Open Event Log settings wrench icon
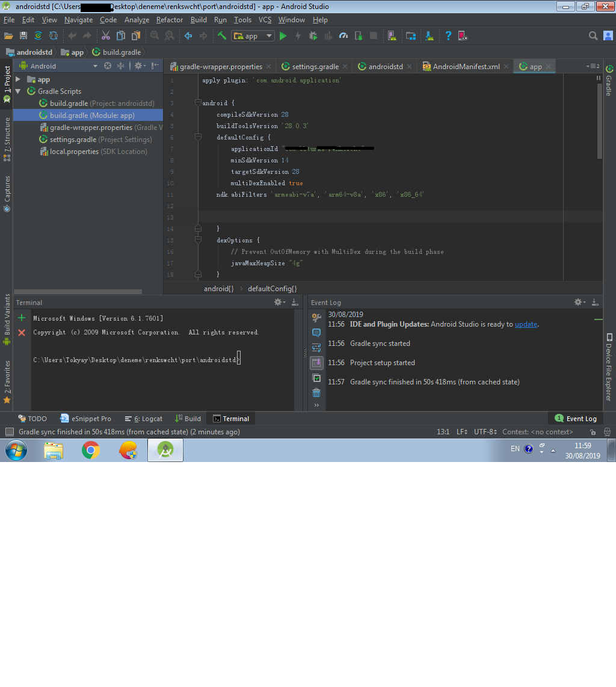Image resolution: width=616 pixels, height=687 pixels. (316, 318)
